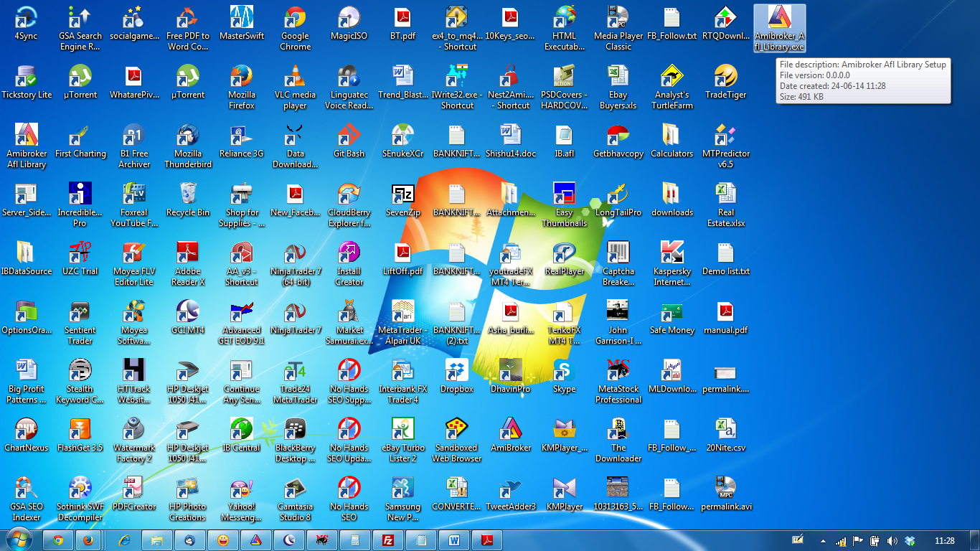
Task: Select the Mozilla Firefox desktop icon
Action: [x=242, y=88]
